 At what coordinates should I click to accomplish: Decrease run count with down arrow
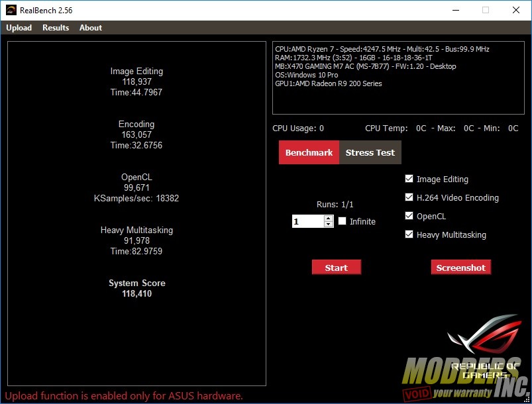point(329,225)
